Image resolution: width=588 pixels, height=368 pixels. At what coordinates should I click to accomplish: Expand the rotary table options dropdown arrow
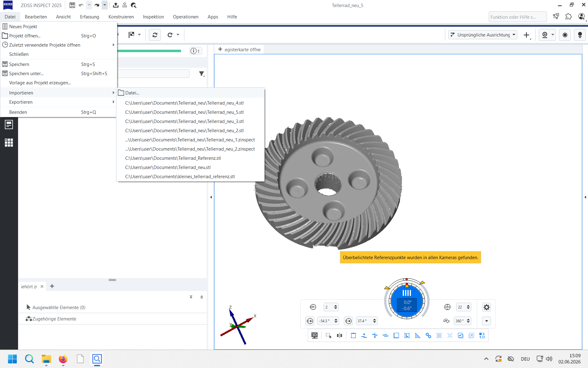tap(486, 321)
